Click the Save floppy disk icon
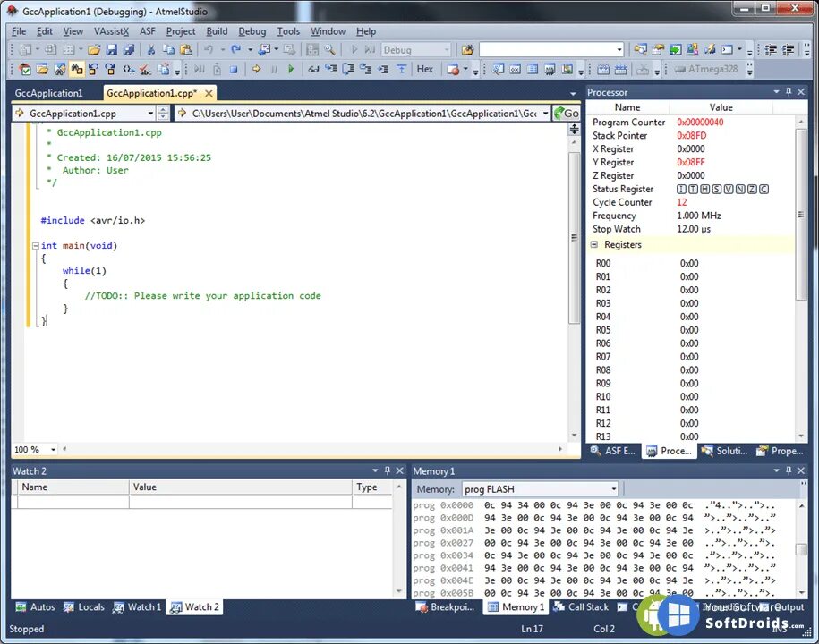Image resolution: width=819 pixels, height=644 pixels. pos(112,49)
